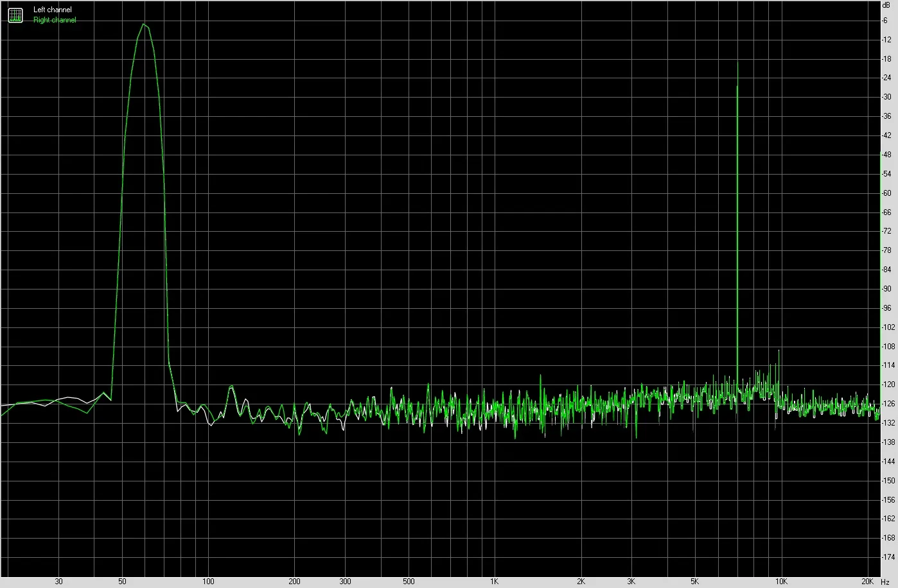Viewport: 898px width, 588px height.
Task: Click the "-30" dB scale value
Action: point(886,97)
